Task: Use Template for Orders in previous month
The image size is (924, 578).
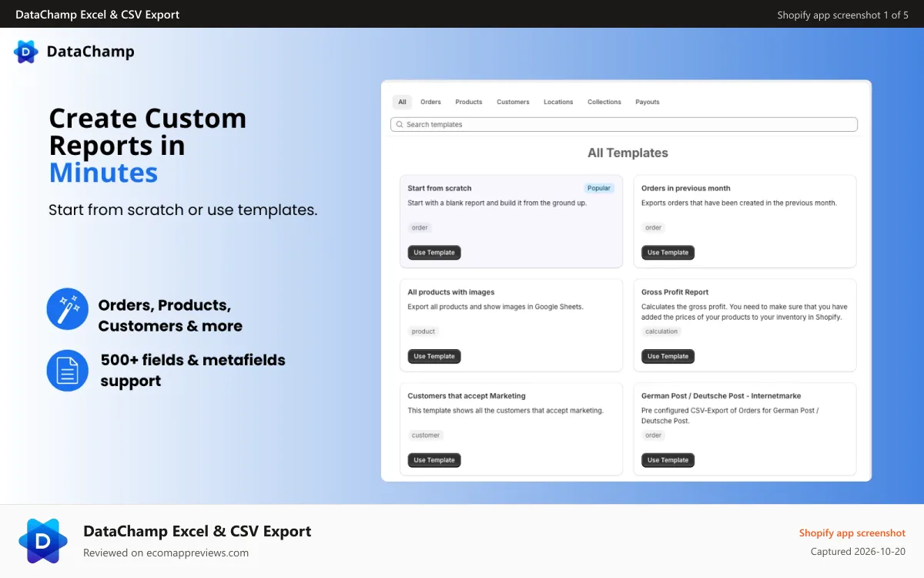Action: [668, 253]
